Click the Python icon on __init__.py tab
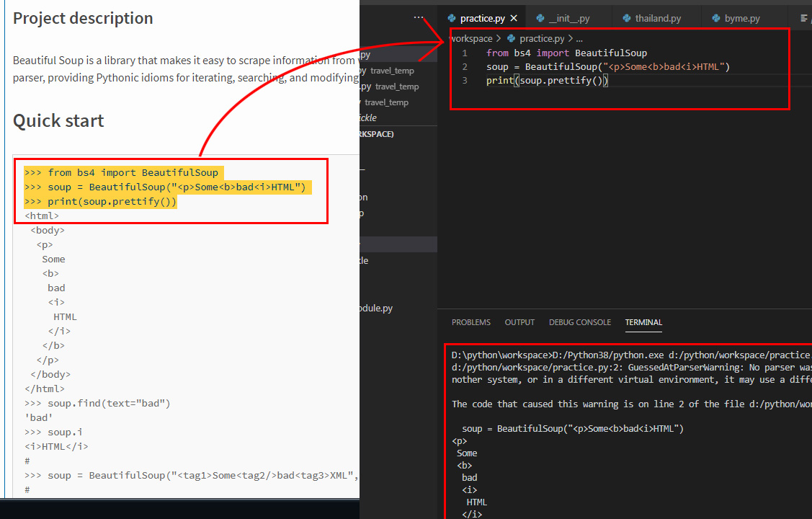Screen dimensions: 812x519 [x=540, y=18]
